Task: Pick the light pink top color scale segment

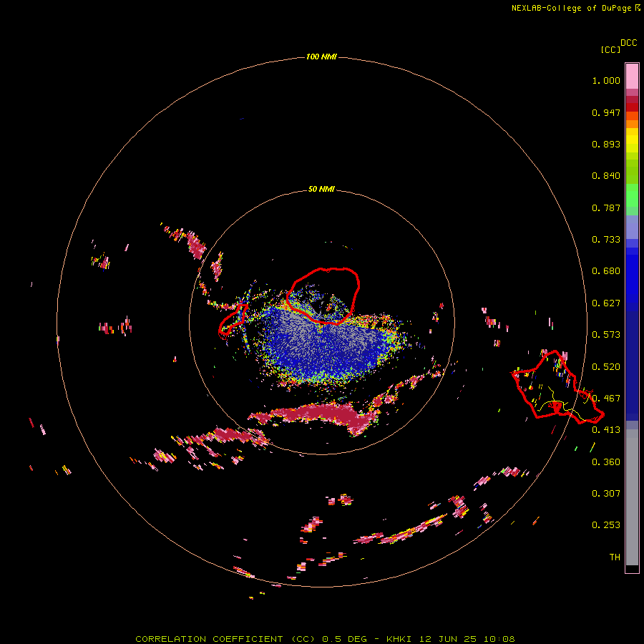Action: point(632,77)
